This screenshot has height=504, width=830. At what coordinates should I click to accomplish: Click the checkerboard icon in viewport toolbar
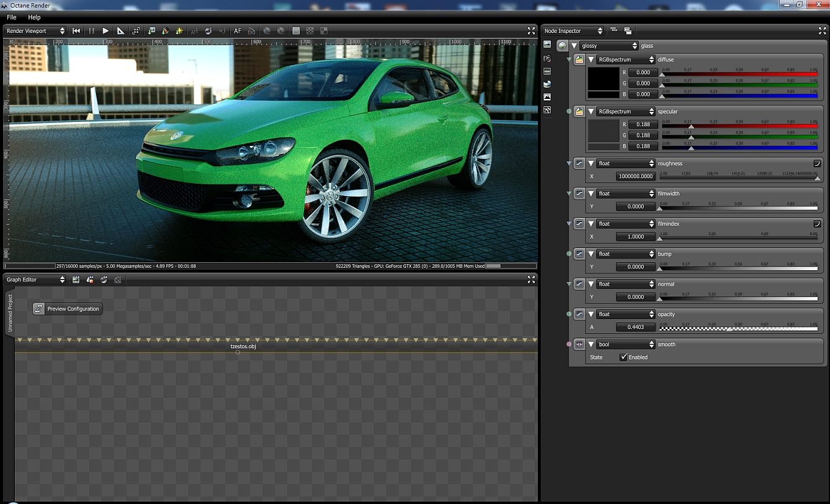[x=310, y=31]
